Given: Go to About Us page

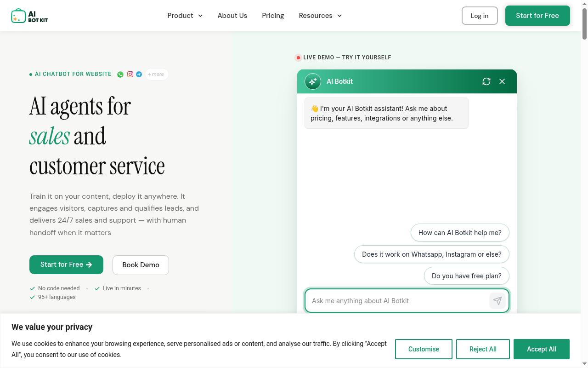Looking at the screenshot, I should pos(232,16).
